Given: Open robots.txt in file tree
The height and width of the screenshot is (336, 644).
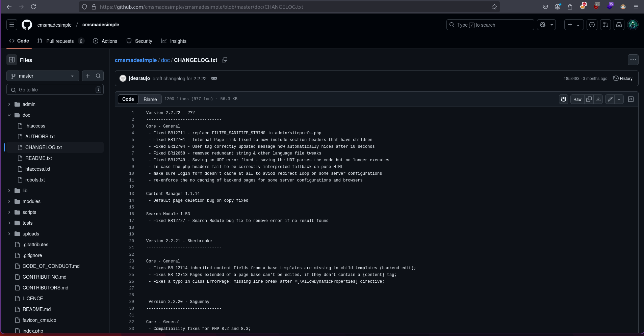Looking at the screenshot, I should [35, 180].
